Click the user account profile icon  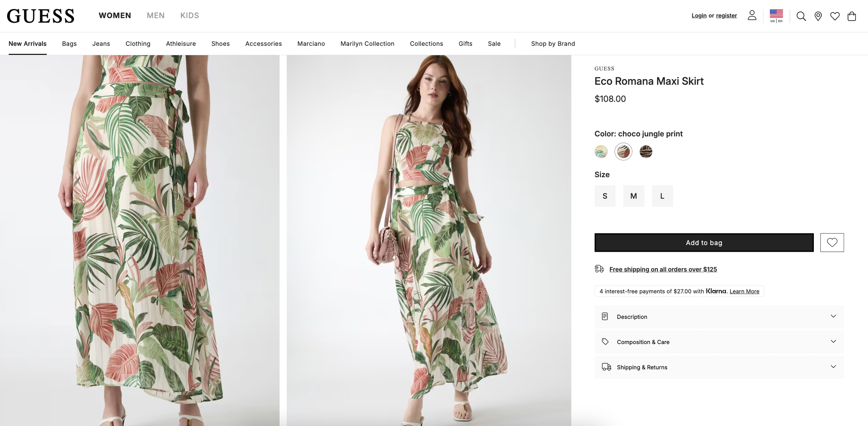click(x=752, y=15)
